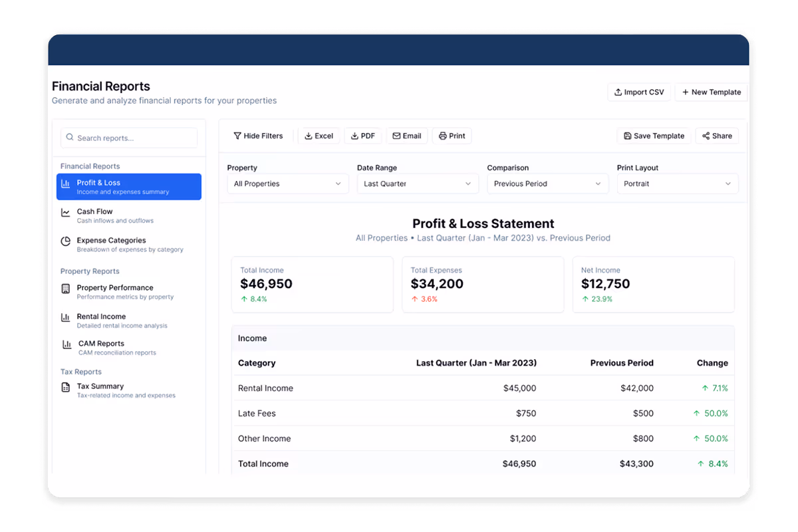Select the Rental Income report
798x532 pixels.
[129, 321]
